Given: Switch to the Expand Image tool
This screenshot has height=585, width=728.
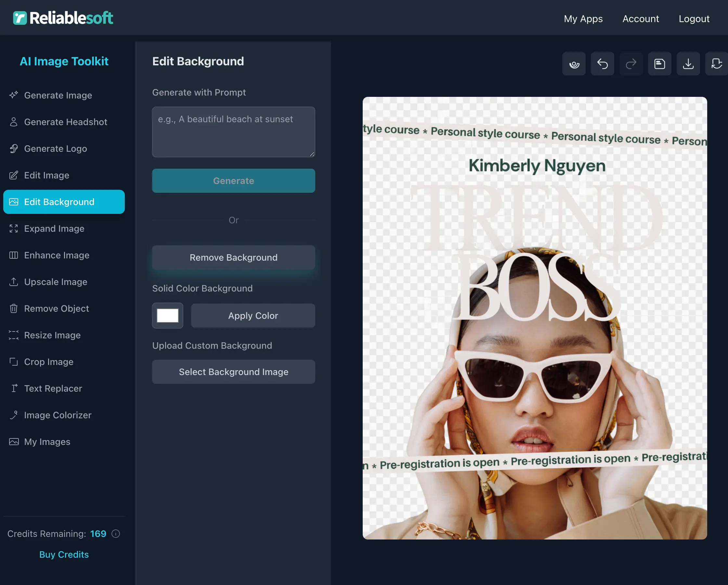Looking at the screenshot, I should 54,229.
